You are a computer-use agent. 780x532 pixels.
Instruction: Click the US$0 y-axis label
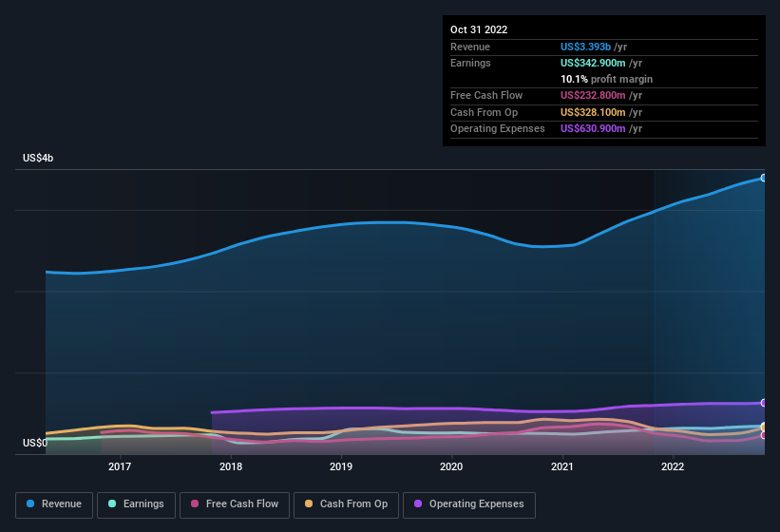point(35,443)
